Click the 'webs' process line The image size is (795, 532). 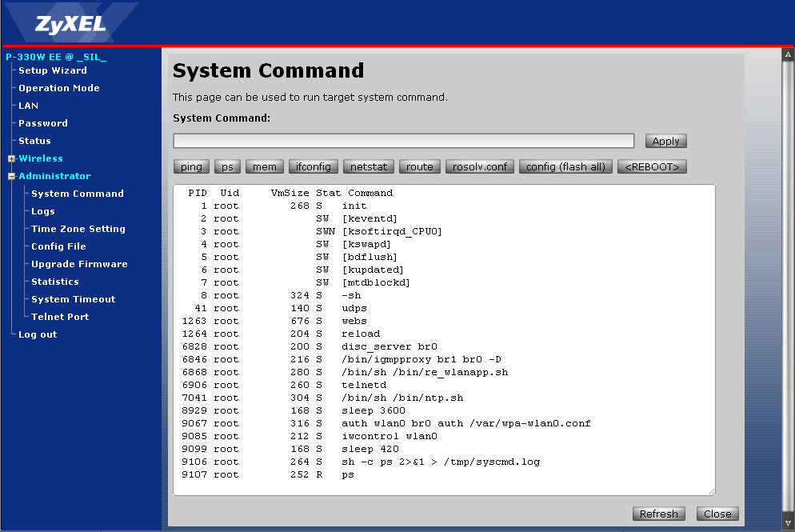point(274,321)
